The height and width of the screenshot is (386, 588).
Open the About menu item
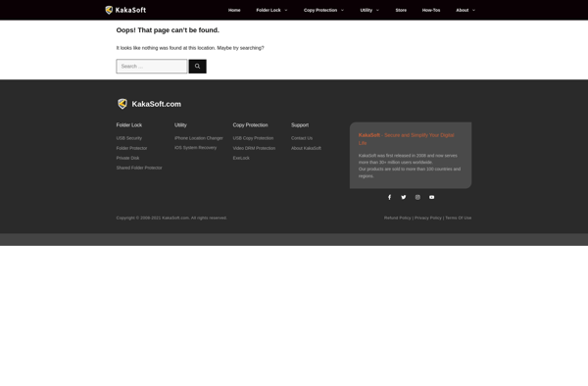click(x=463, y=10)
